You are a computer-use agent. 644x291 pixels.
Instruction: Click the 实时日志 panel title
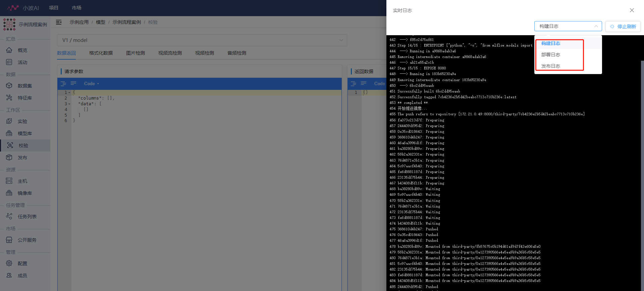[402, 10]
